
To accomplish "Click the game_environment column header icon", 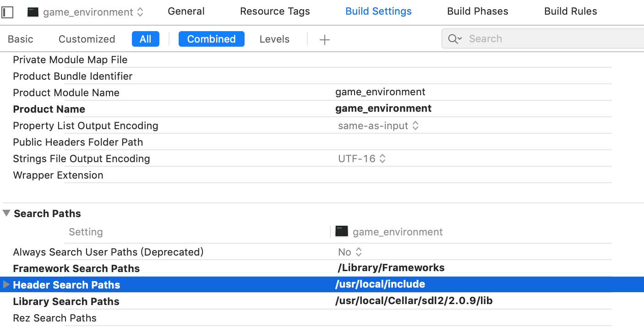I will point(342,231).
